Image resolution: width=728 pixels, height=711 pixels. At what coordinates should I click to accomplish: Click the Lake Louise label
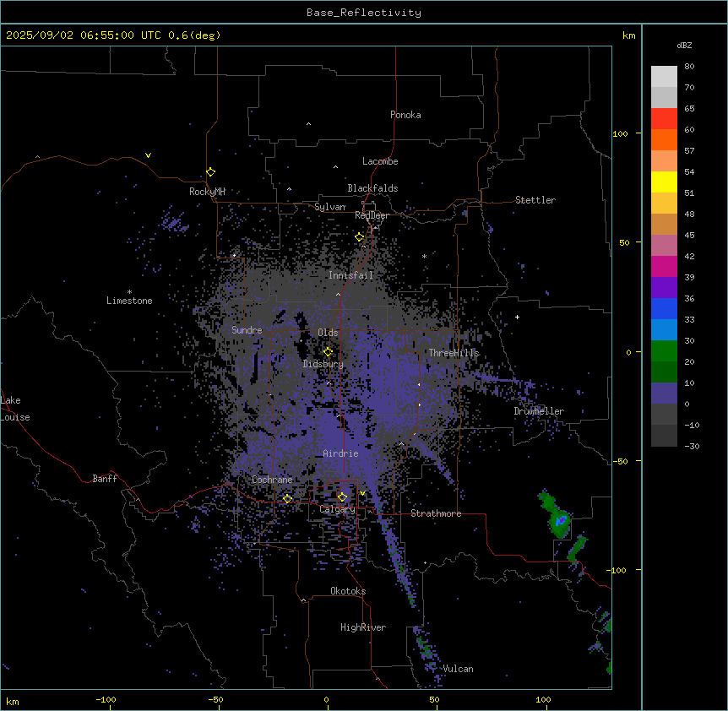(x=15, y=409)
